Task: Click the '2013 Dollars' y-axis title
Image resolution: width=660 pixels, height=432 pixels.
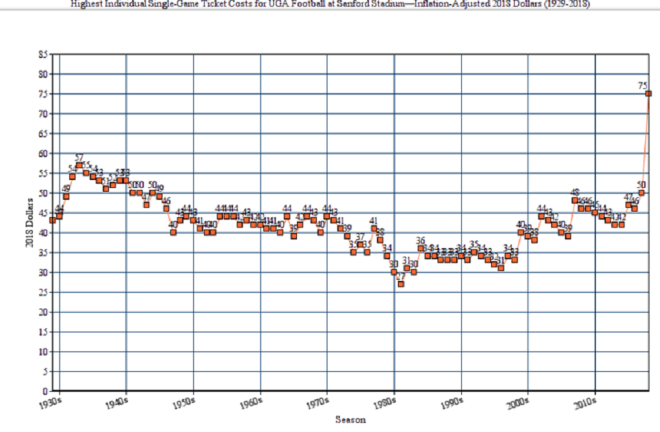Action: point(29,223)
